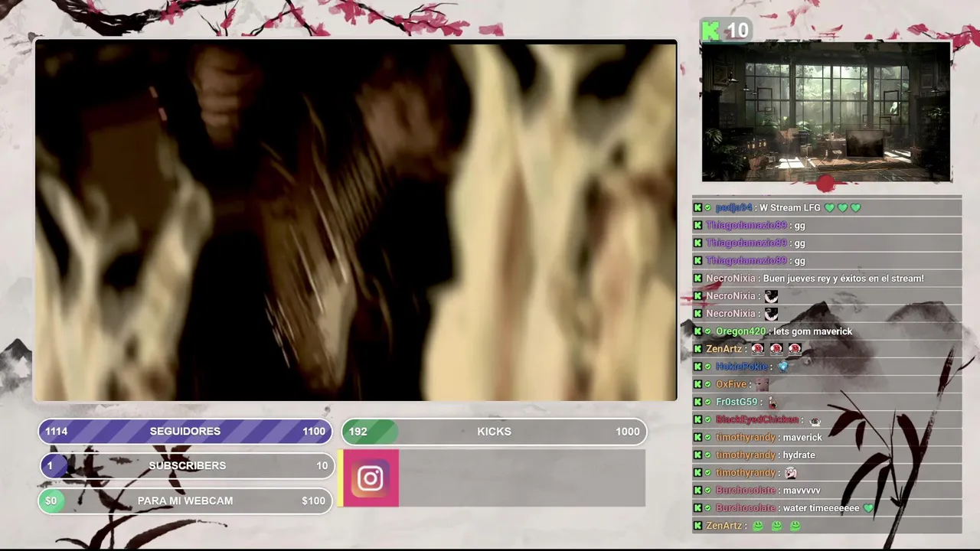Screen dimensions: 980x551
Task: Click the Oregon420 username
Action: coord(740,331)
